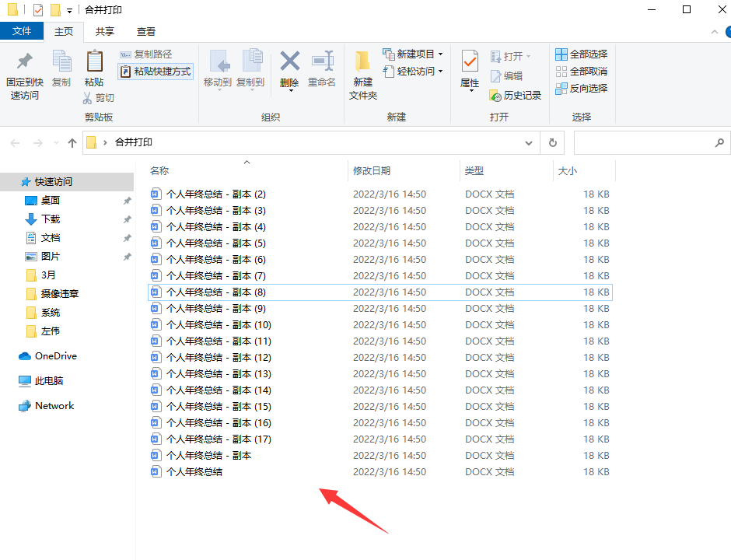Open Pictures (图片) in sidebar
The height and width of the screenshot is (560, 731).
click(x=51, y=257)
